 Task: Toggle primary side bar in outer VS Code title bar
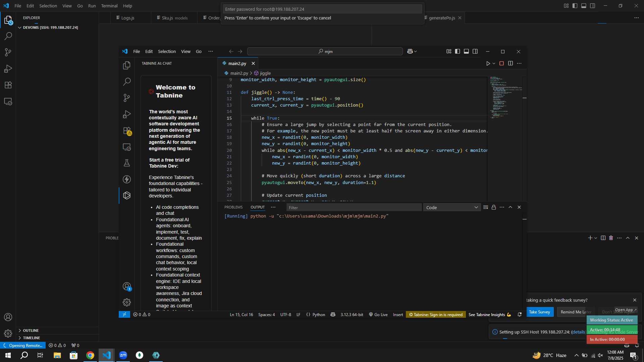pyautogui.click(x=575, y=6)
